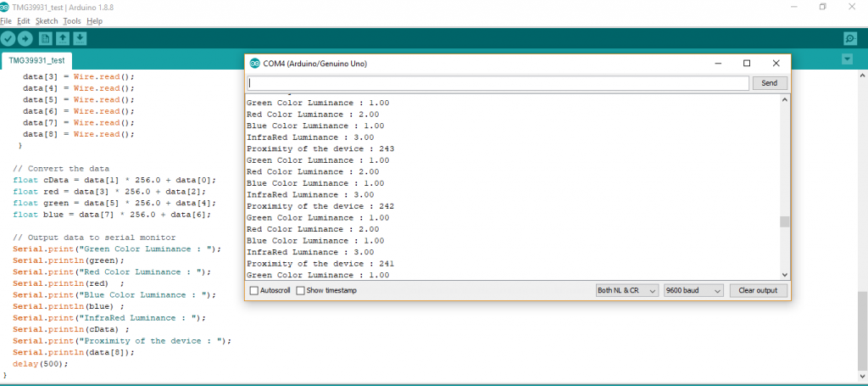868x386 pixels.
Task: Toggle the Show timestamp checkbox
Action: click(x=300, y=290)
